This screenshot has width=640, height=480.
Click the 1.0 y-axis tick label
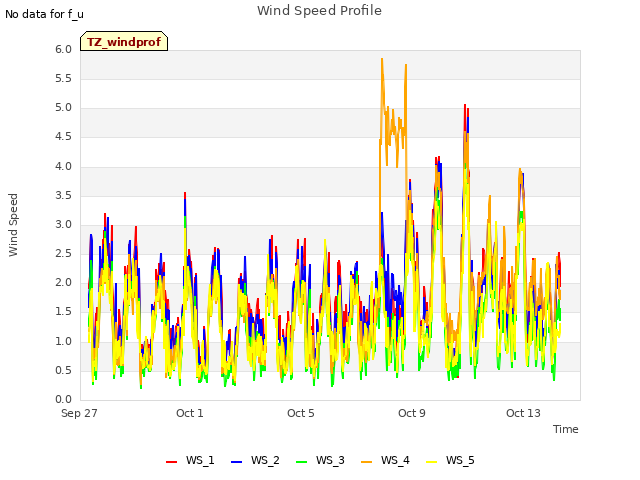[x=63, y=342]
